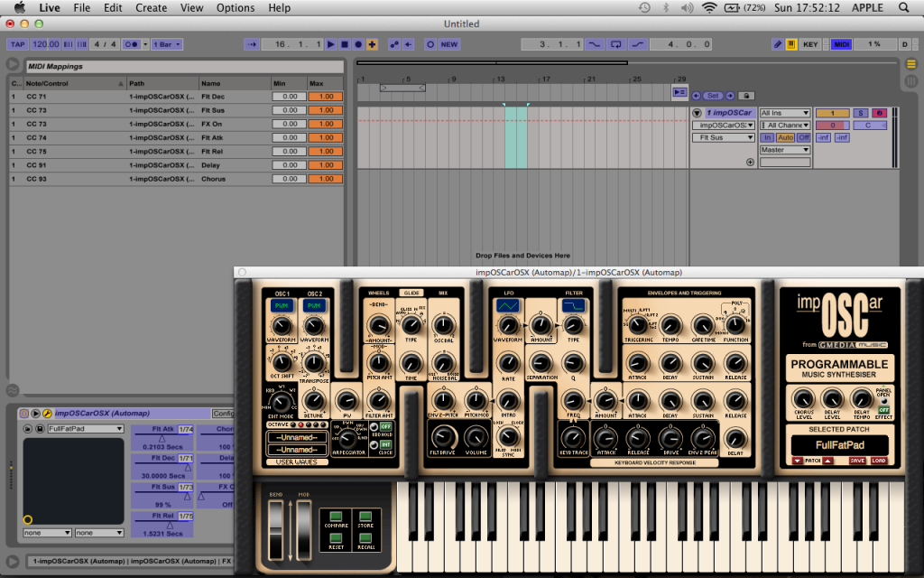Click the NEW button in the transport
Screen dimensions: 924x578
[x=449, y=44]
